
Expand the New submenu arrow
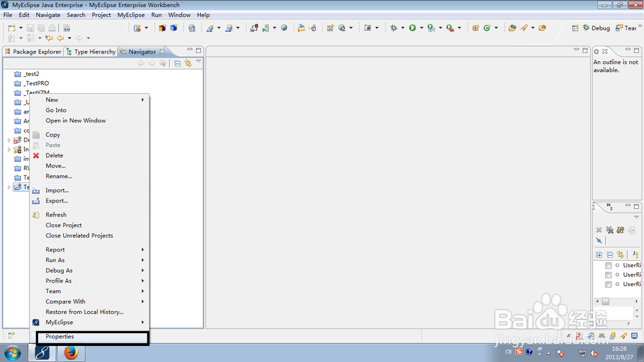(x=142, y=100)
